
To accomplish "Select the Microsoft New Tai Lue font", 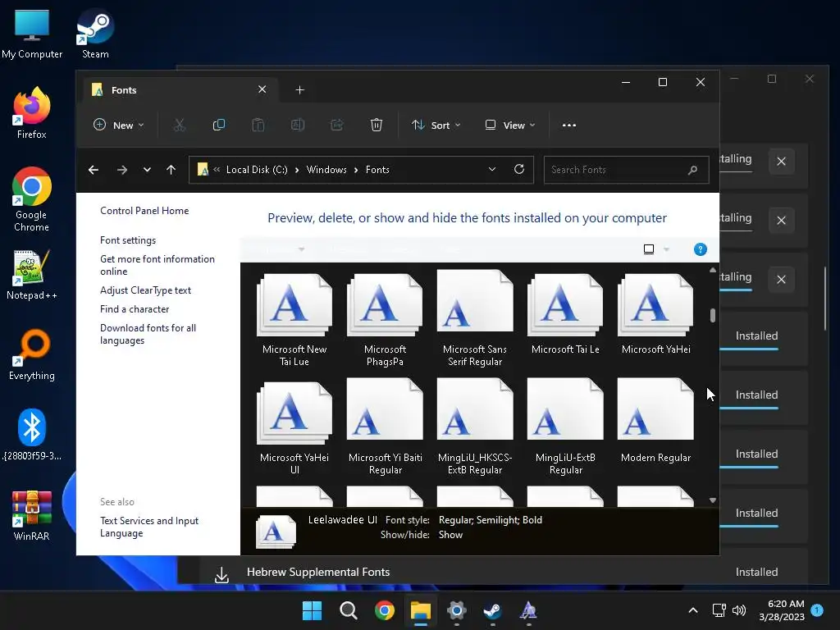I will [294, 321].
